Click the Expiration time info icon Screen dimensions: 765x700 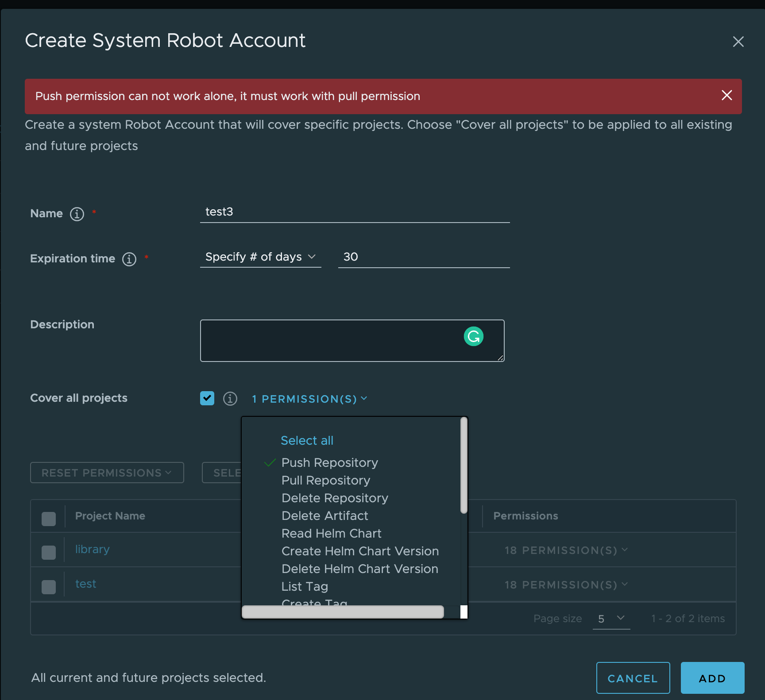129,259
